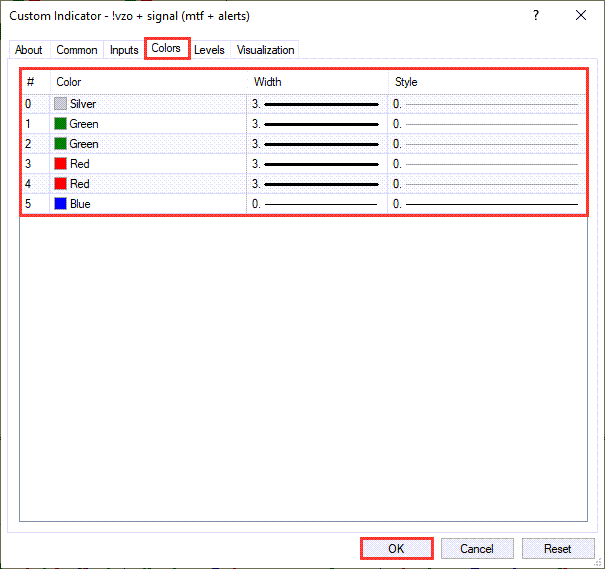
Task: Pick the Red color swatch in row 4
Action: [60, 184]
